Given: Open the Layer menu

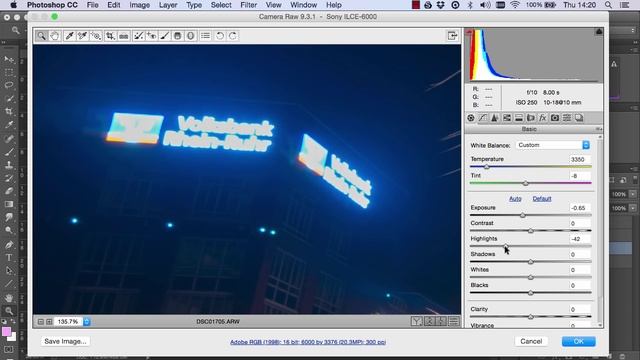Looking at the screenshot, I should [168, 5].
